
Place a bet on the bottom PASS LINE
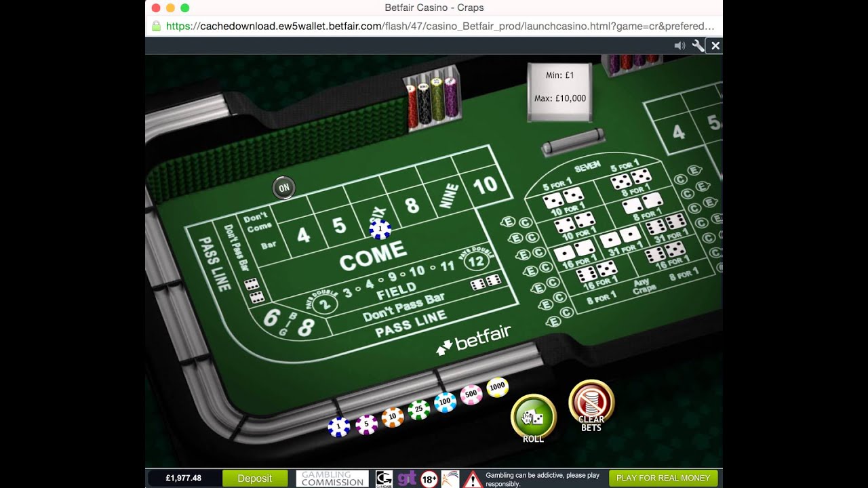(x=411, y=324)
